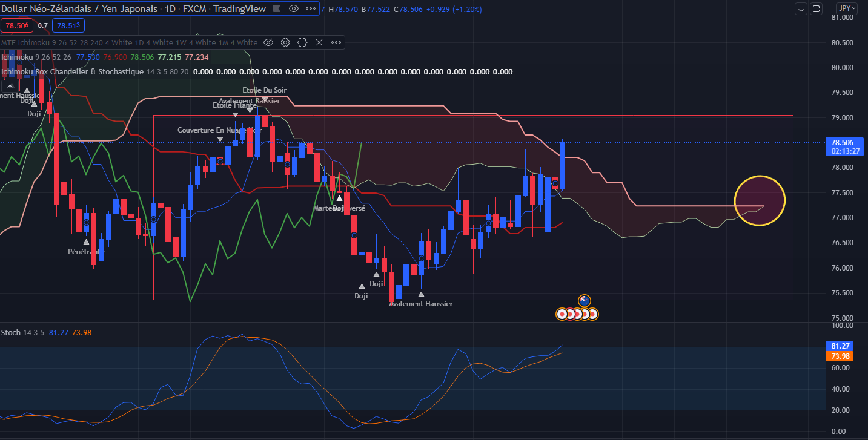This screenshot has height=440, width=868.
Task: Click the Pénétrante pattern label
Action: click(x=86, y=251)
